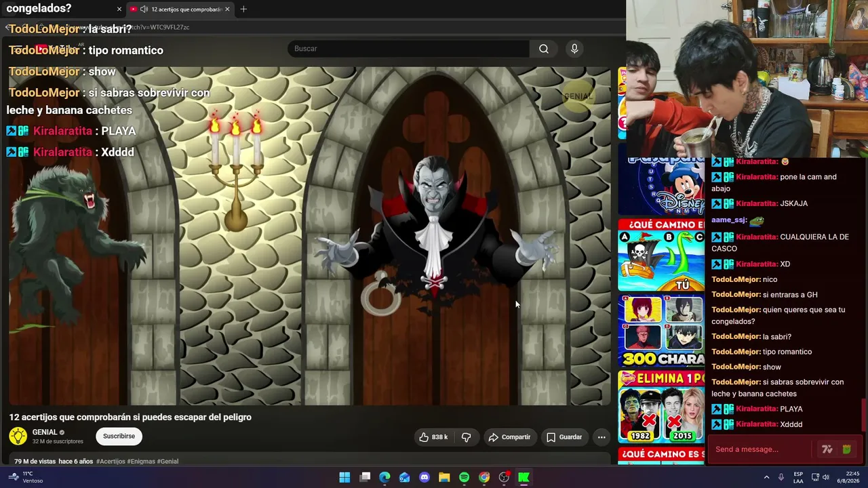Click the microphone icon in system tray

[x=781, y=477]
